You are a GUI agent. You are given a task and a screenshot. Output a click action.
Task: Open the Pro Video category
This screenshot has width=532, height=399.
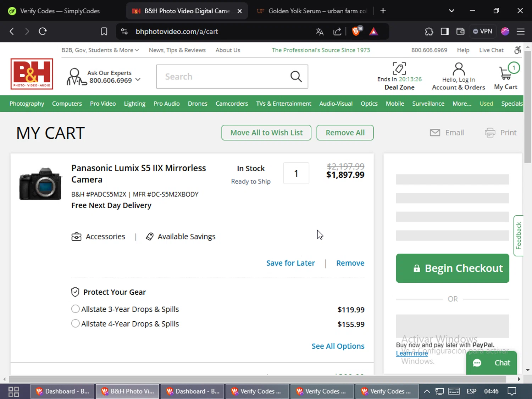click(x=103, y=104)
